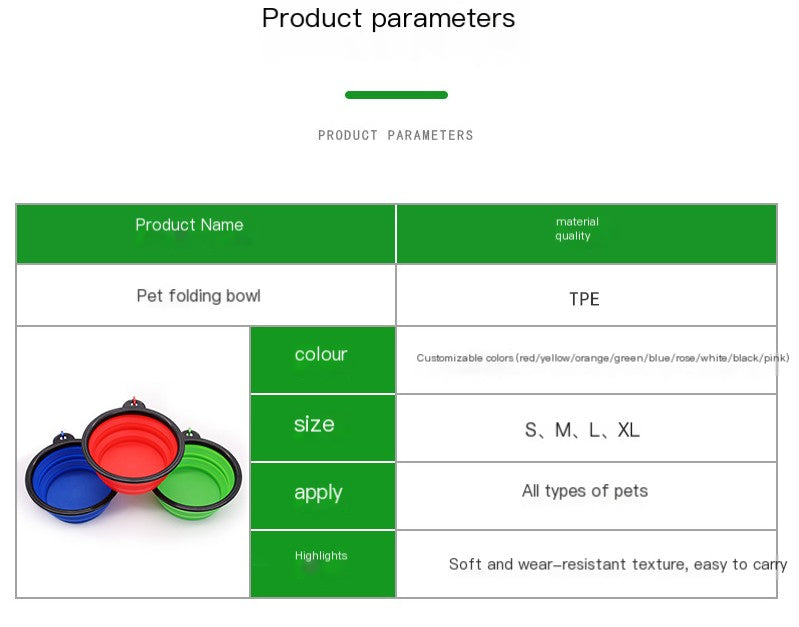This screenshot has width=799, height=627.
Task: Click the TPE material value
Action: (x=584, y=299)
